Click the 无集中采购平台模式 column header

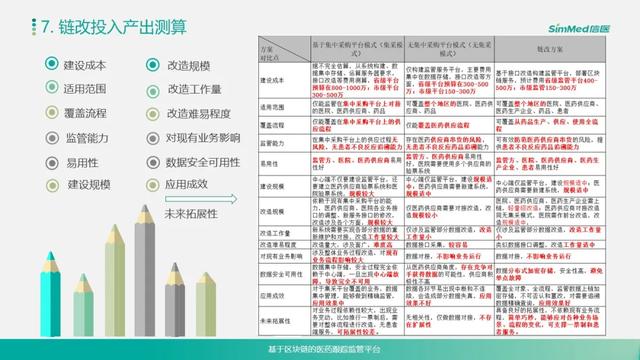[x=449, y=49]
